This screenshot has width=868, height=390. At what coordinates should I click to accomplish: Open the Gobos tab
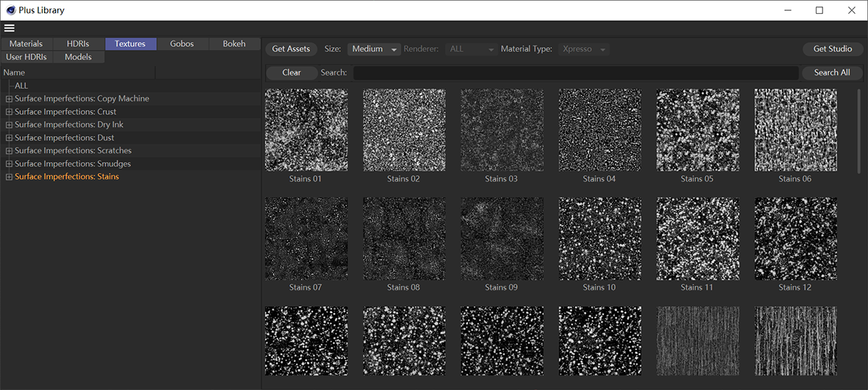click(x=182, y=44)
